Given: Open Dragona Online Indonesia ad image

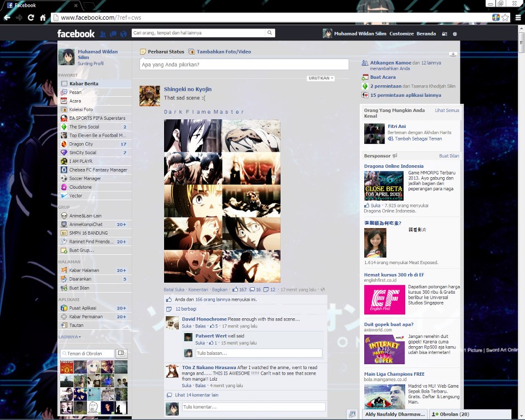Looking at the screenshot, I should pos(384,185).
